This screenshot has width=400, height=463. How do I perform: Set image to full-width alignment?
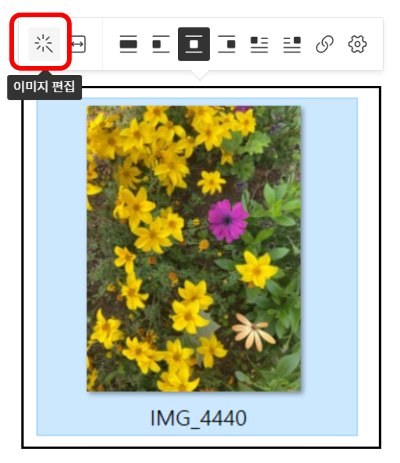coord(128,44)
